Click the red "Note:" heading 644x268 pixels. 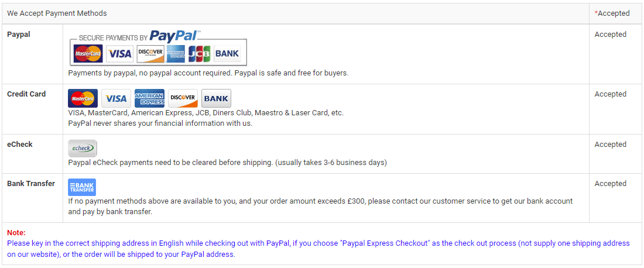[x=16, y=233]
